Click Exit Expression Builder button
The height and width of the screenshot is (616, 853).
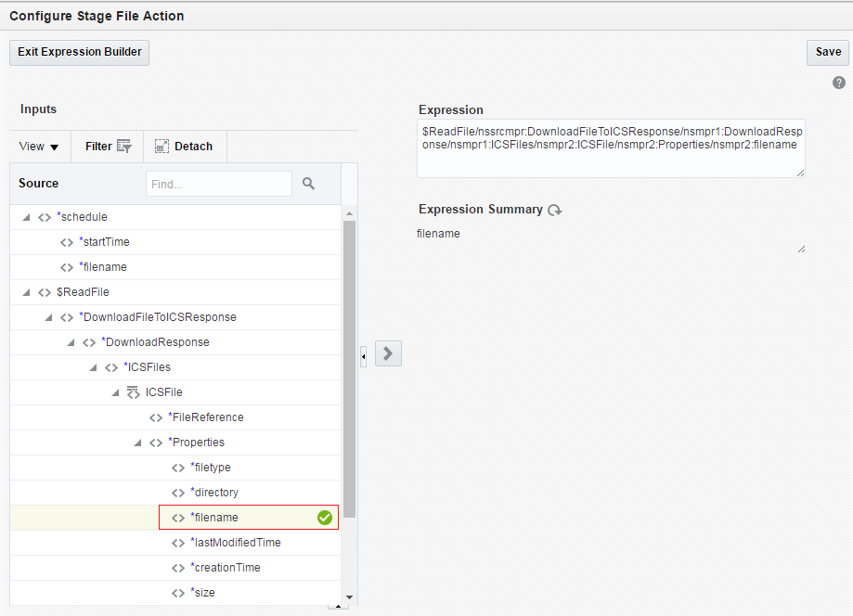point(79,52)
